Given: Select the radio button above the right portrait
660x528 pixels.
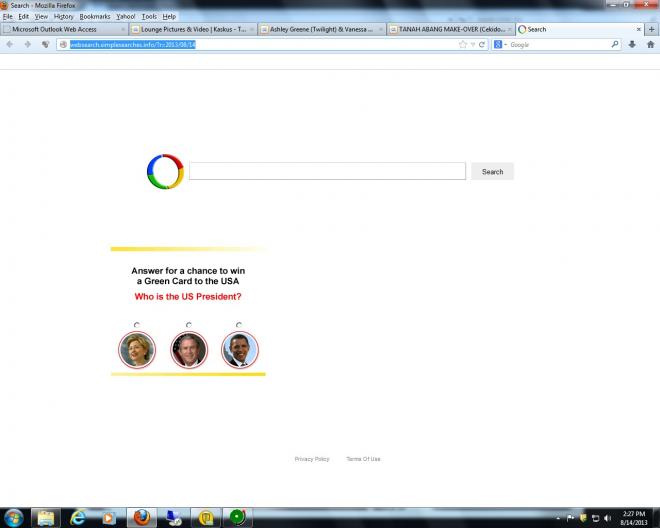Looking at the screenshot, I should pyautogui.click(x=239, y=324).
